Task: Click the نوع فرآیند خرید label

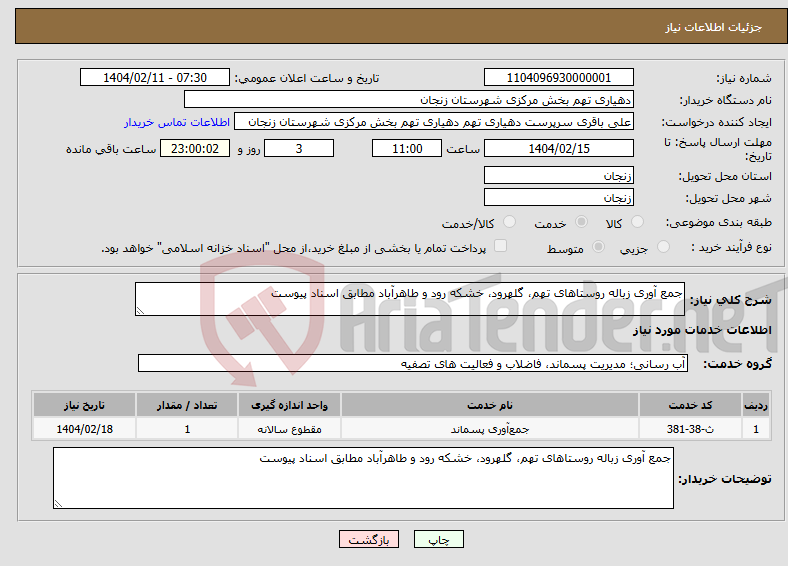Action: tap(731, 247)
